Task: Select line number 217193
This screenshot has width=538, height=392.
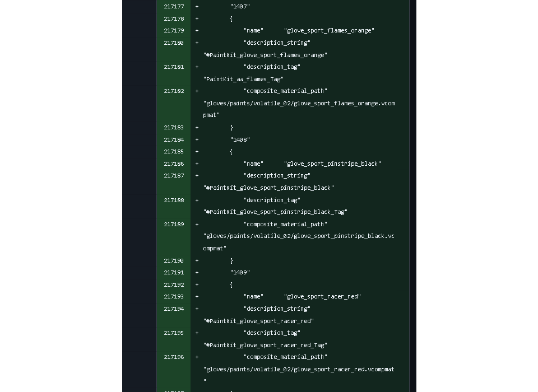Action: (174, 297)
